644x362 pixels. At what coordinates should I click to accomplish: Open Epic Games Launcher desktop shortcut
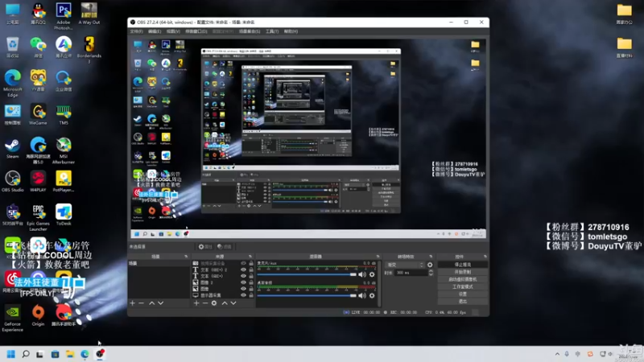[38, 218]
